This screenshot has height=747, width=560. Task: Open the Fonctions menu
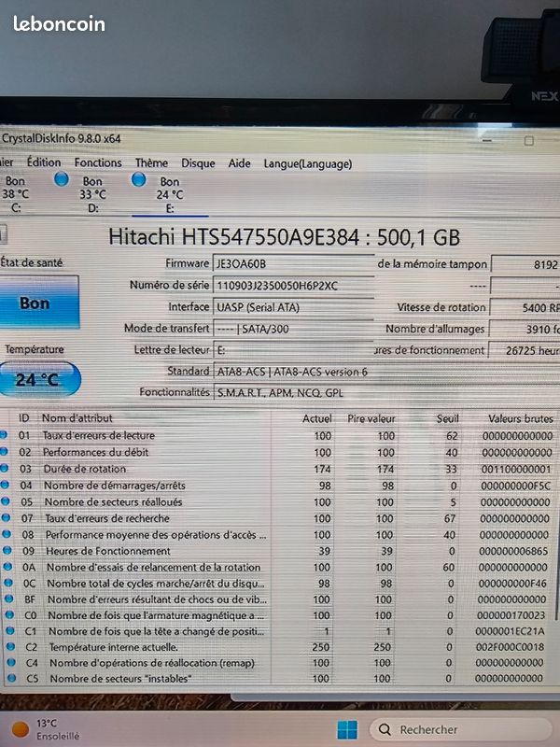tap(98, 162)
